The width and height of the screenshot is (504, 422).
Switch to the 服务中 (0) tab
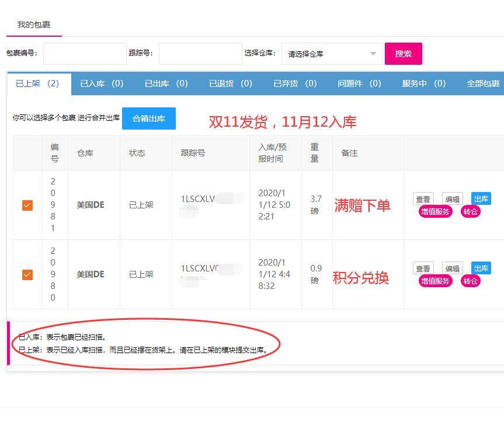(x=423, y=83)
